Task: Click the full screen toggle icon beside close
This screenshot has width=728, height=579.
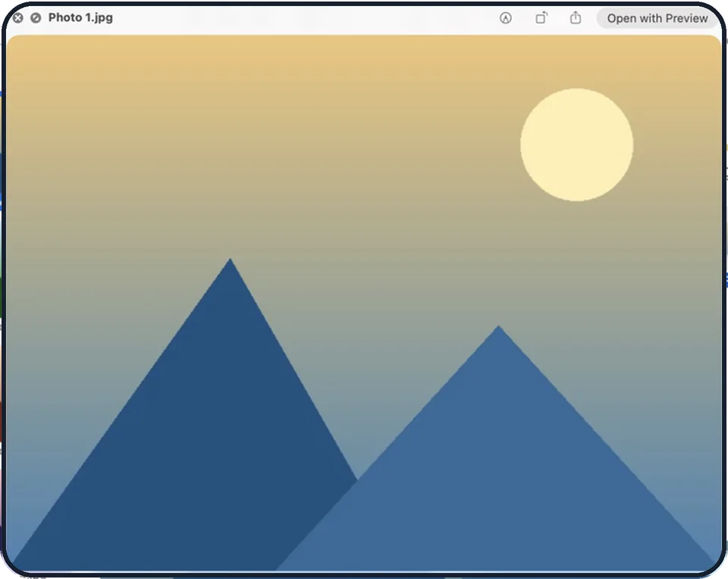Action: click(36, 18)
